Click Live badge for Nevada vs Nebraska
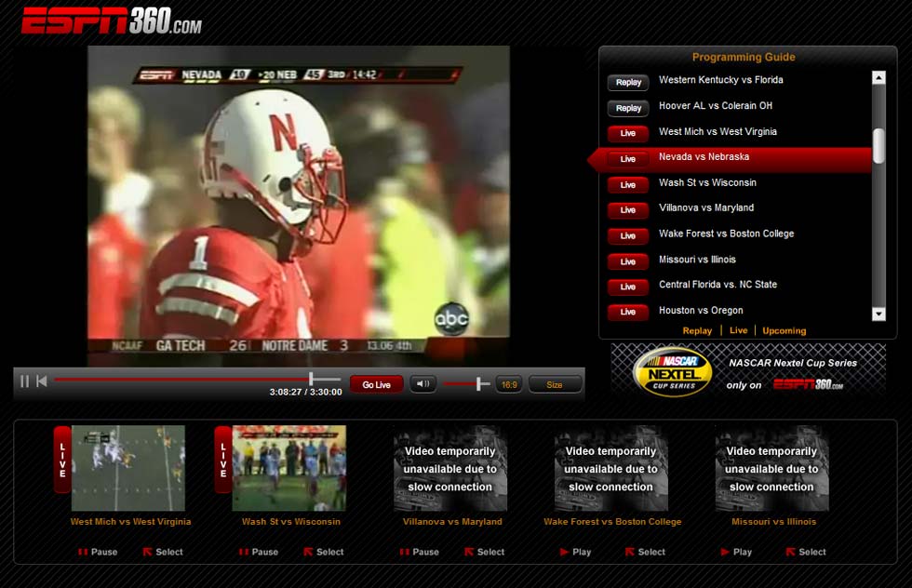Image resolution: width=912 pixels, height=588 pixels. point(628,159)
